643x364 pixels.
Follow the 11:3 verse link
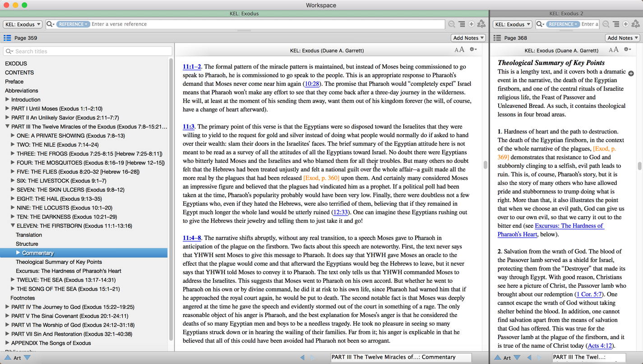(189, 127)
